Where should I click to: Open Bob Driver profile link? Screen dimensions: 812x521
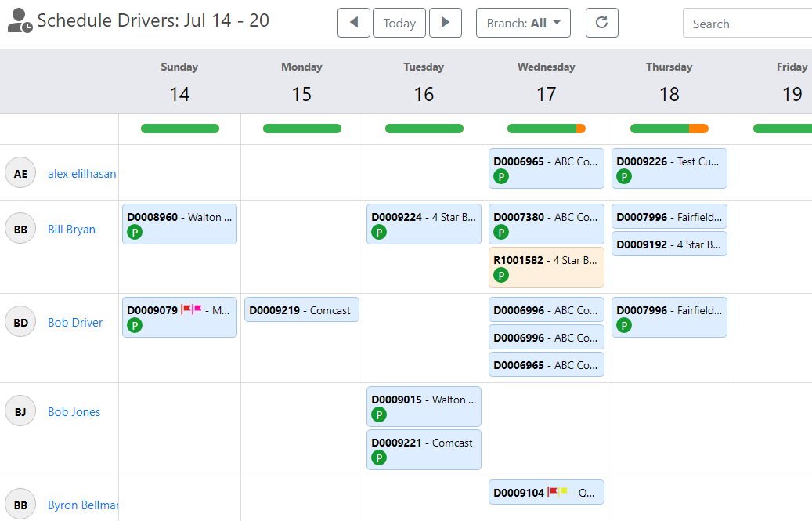(75, 322)
